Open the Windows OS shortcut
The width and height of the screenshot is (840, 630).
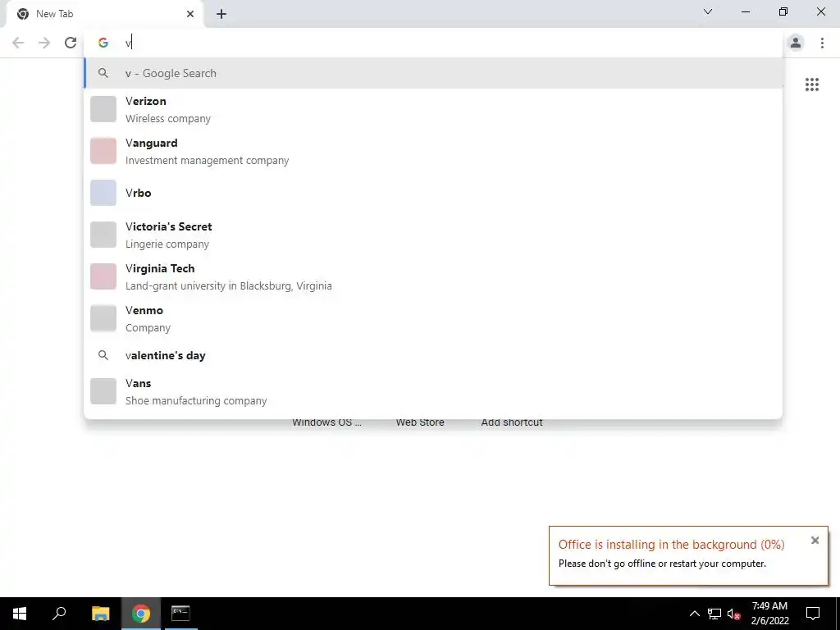326,422
